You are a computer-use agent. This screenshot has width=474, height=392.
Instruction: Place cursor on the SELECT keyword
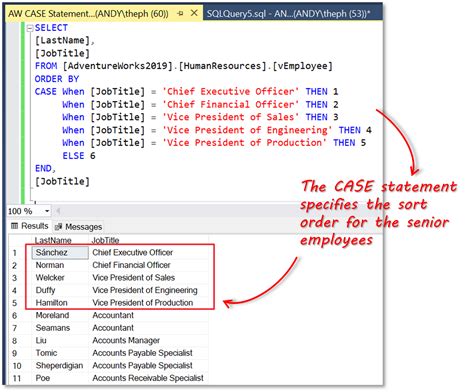click(51, 28)
